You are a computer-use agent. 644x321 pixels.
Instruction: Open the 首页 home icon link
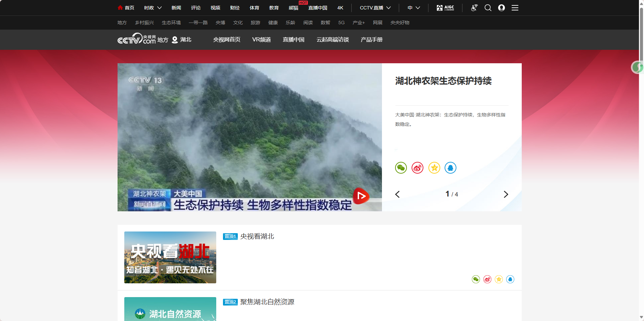click(126, 8)
